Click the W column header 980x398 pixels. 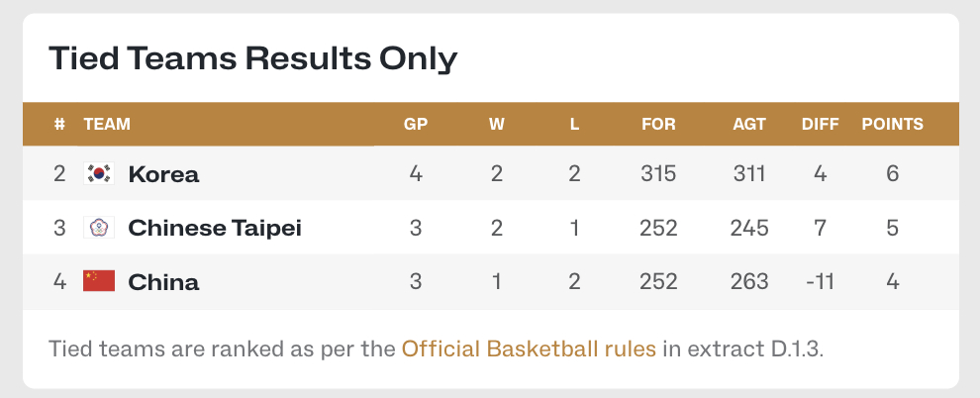496,125
